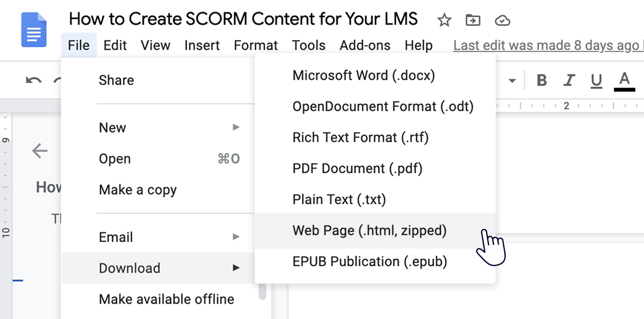The image size is (644, 319).
Task: Open the text color picker
Action: (x=624, y=80)
